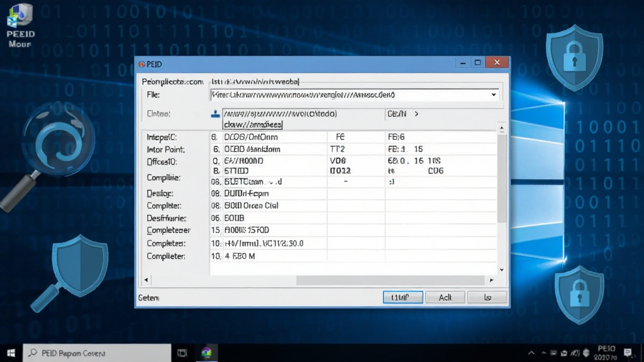This screenshot has width=644, height=362.
Task: Click the vertical scrollbar thumb
Action: tap(501, 179)
